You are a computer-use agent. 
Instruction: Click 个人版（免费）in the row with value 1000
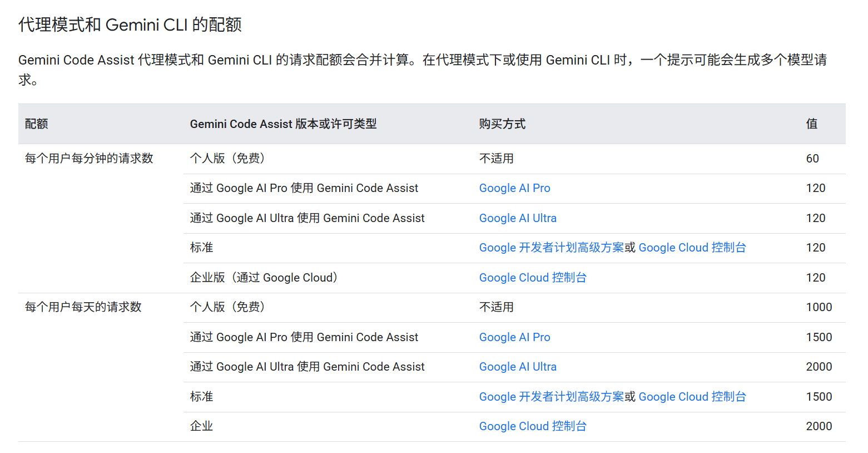tap(229, 307)
